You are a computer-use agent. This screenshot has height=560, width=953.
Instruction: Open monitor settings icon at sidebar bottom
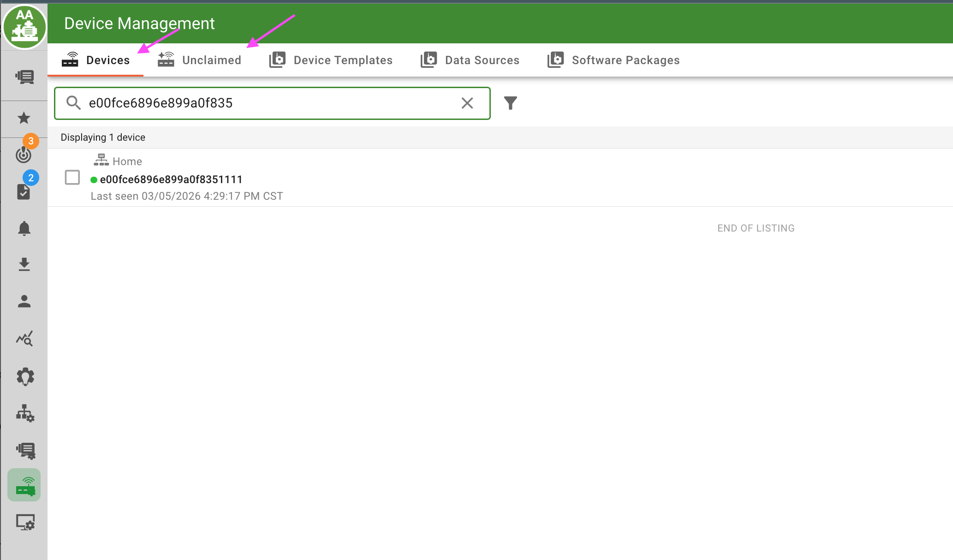[x=25, y=523]
